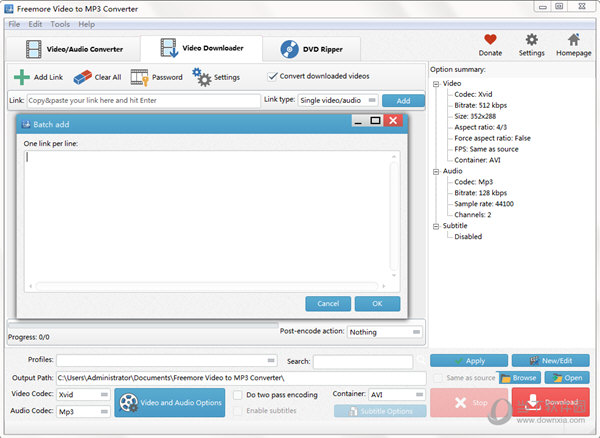Select 'Aspect ratio: 4/3' tree row
This screenshot has height=438, width=600.
pos(480,127)
